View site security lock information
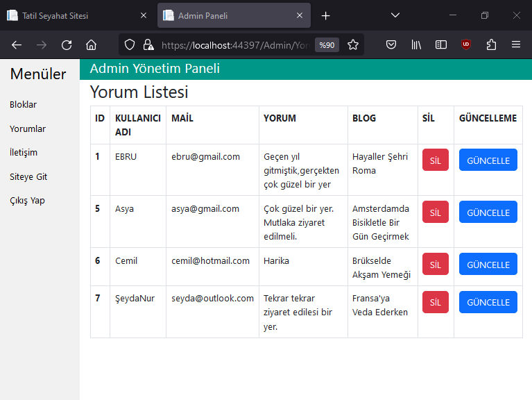This screenshot has width=532, height=400. [x=148, y=45]
